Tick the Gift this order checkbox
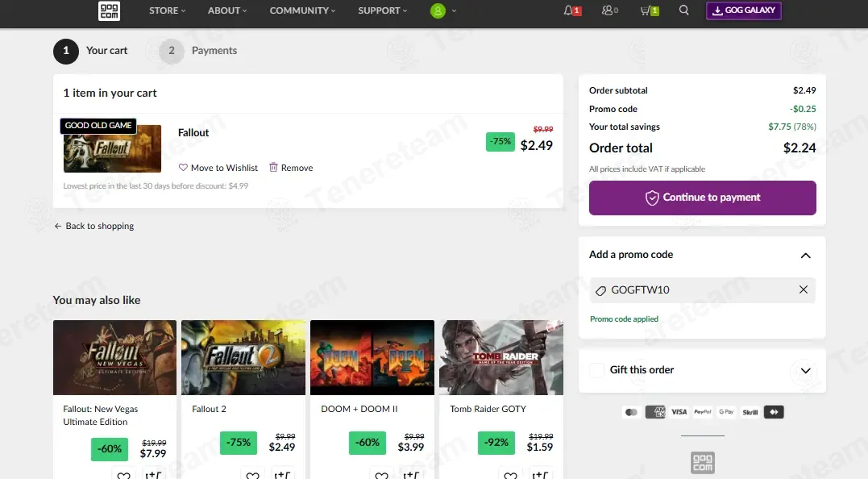The image size is (868, 479). coord(596,370)
